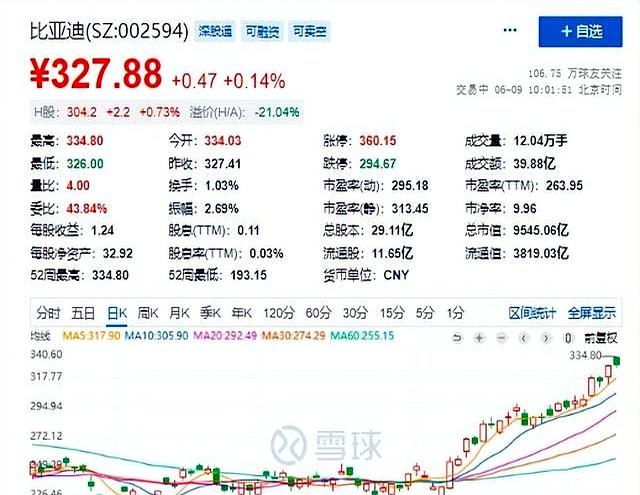Select the 周K chart tab
Image resolution: width=640 pixels, height=495 pixels.
click(x=148, y=313)
